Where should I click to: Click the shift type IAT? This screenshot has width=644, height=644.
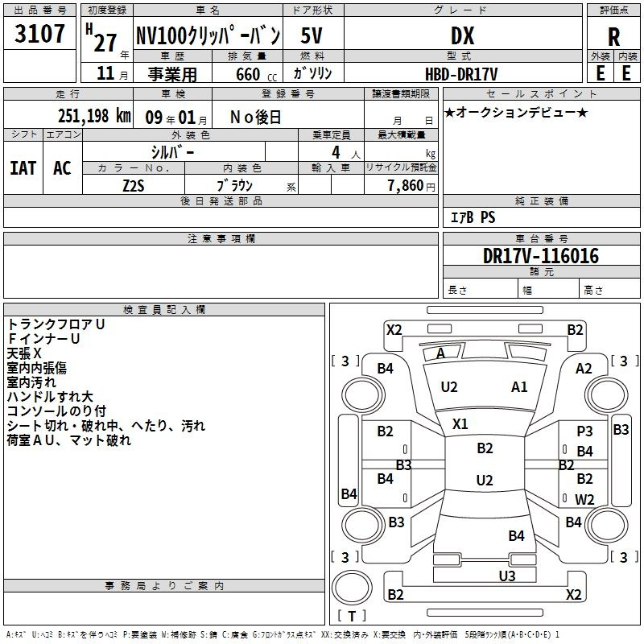23,168
